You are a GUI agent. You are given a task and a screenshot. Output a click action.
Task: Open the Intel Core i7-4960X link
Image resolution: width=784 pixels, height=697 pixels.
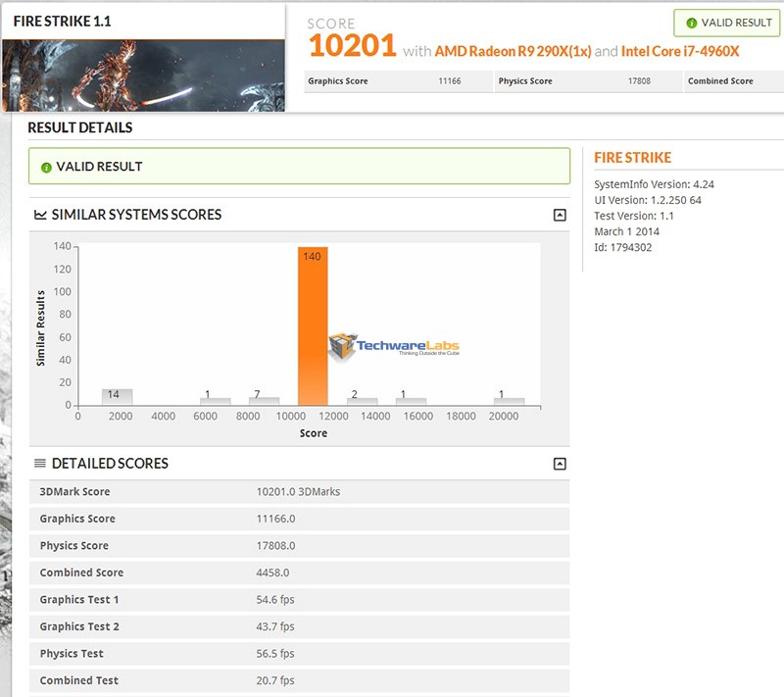pos(680,52)
